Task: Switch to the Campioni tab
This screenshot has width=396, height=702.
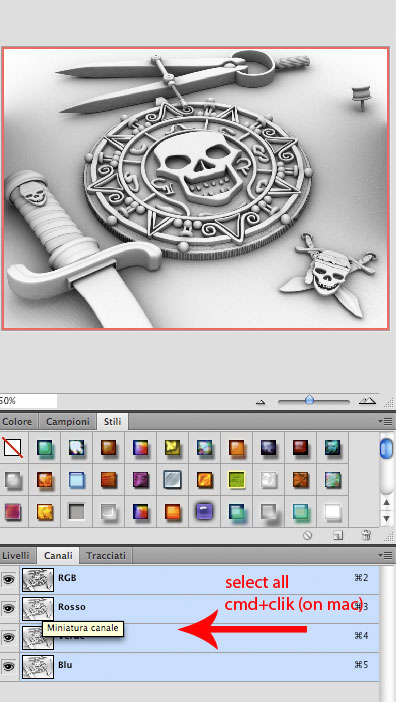Action: coord(68,421)
